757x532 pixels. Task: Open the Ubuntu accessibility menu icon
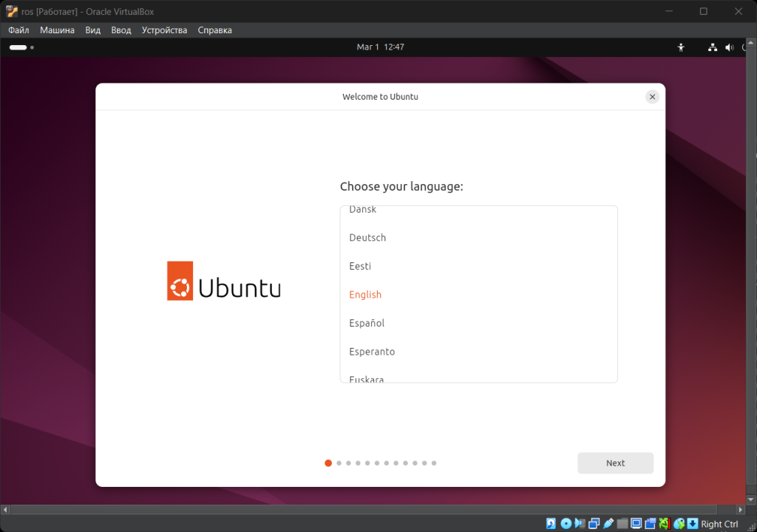[x=681, y=47]
